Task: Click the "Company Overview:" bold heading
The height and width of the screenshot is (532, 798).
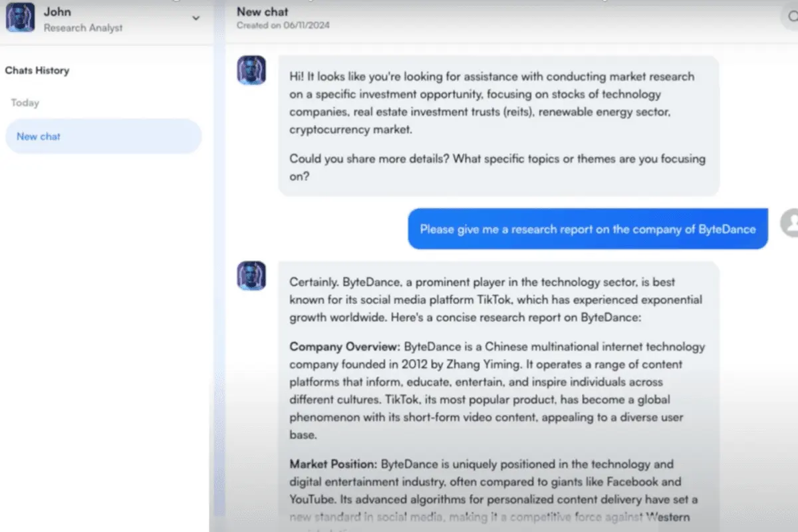Action: (344, 347)
